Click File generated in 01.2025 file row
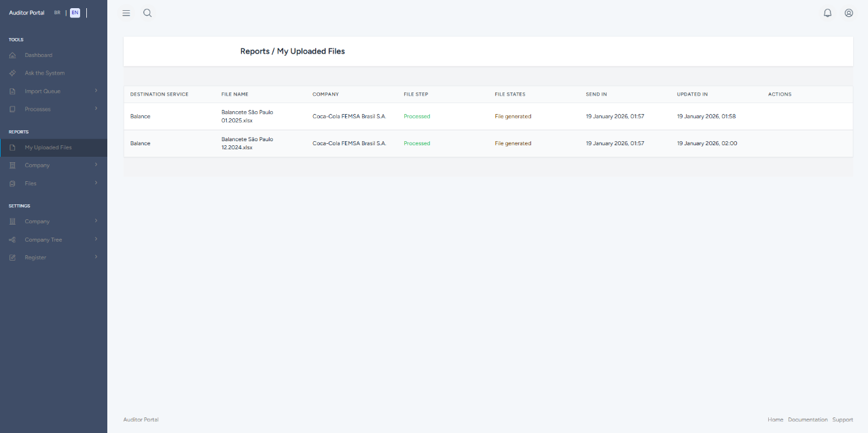The height and width of the screenshot is (433, 868). pos(513,117)
